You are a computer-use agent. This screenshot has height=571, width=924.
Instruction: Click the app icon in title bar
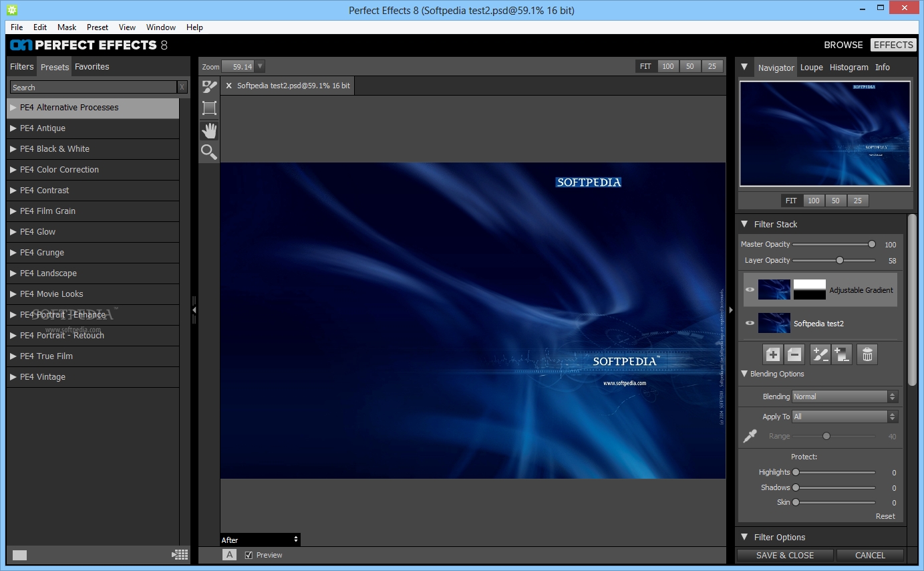pos(11,9)
